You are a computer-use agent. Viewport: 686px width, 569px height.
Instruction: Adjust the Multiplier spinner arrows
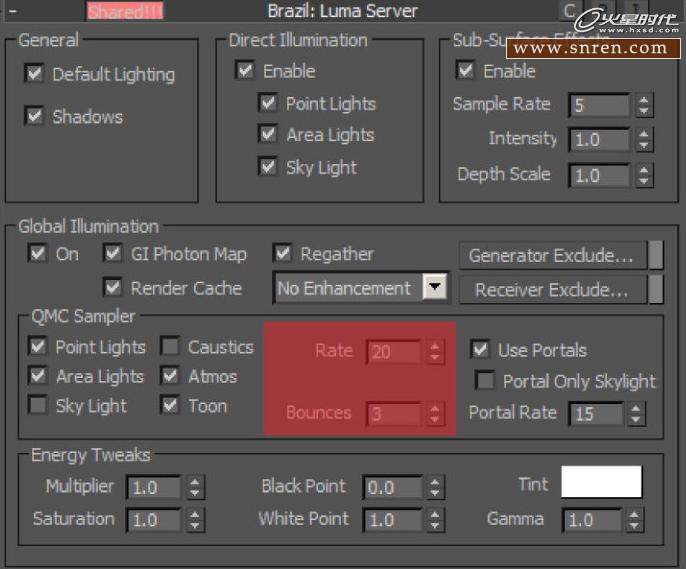[195, 487]
